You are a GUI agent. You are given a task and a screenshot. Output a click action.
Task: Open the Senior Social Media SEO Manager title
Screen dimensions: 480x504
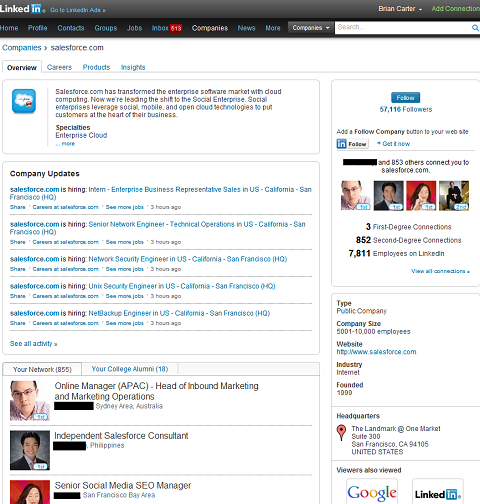point(123,485)
